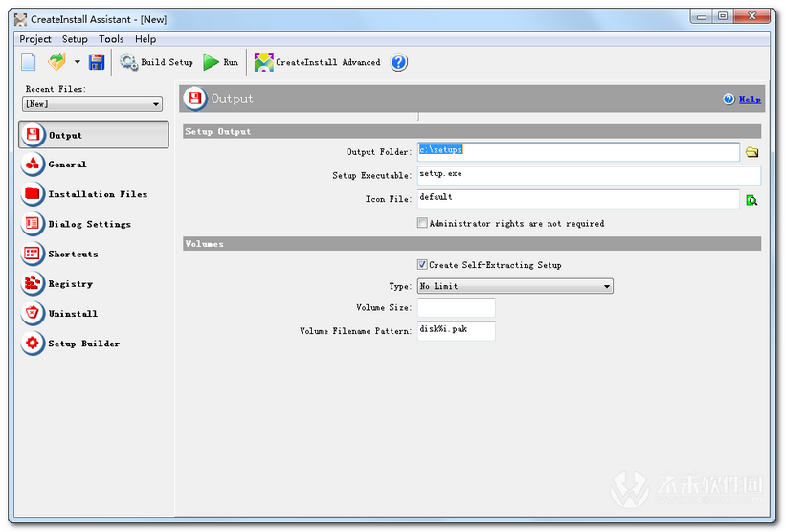Image resolution: width=785 pixels, height=532 pixels.
Task: Click the Build Setup toolbar button
Action: tap(156, 62)
